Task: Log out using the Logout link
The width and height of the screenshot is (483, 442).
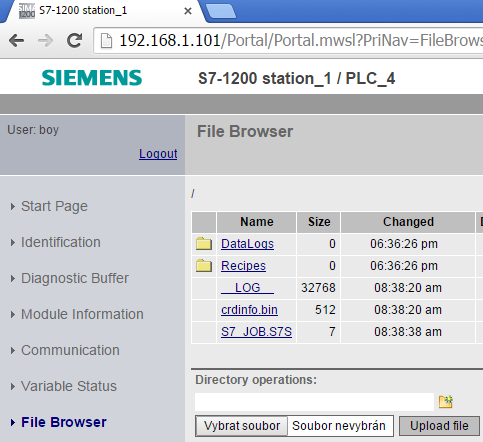Action: [158, 154]
